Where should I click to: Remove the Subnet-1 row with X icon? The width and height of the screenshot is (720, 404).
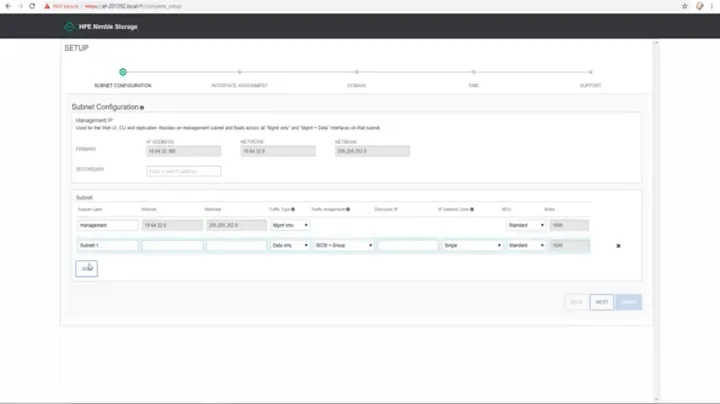click(x=618, y=246)
